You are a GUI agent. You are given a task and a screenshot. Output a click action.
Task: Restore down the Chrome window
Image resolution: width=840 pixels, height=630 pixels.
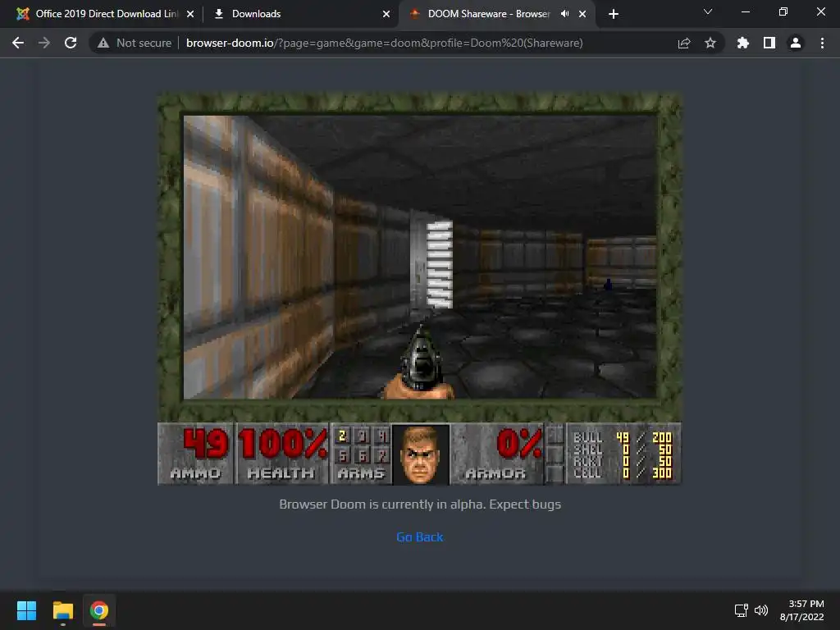[783, 11]
